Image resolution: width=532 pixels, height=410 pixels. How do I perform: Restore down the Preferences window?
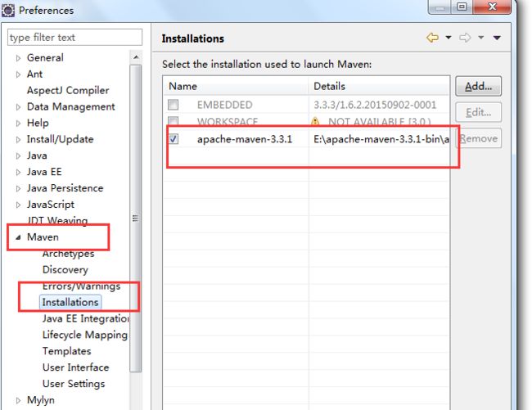point(462,7)
